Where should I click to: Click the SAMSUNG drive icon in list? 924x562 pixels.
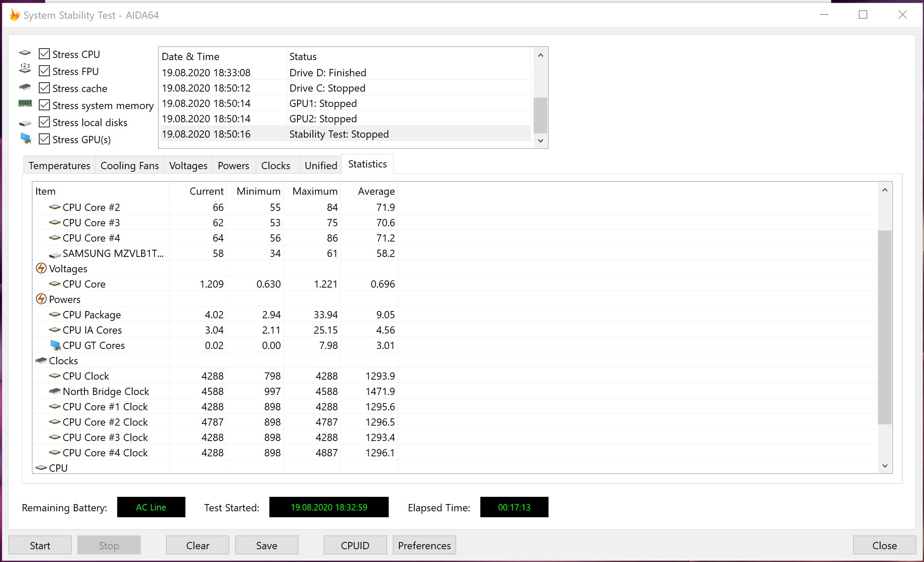[55, 254]
